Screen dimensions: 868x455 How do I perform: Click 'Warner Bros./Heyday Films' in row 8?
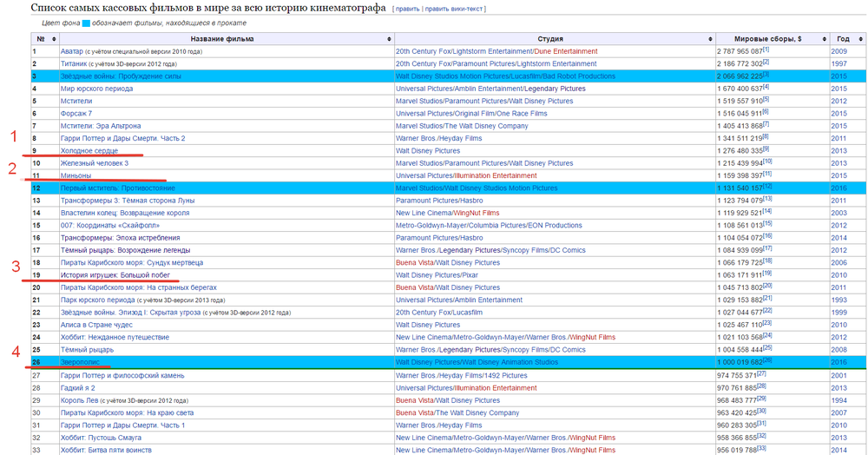(438, 138)
